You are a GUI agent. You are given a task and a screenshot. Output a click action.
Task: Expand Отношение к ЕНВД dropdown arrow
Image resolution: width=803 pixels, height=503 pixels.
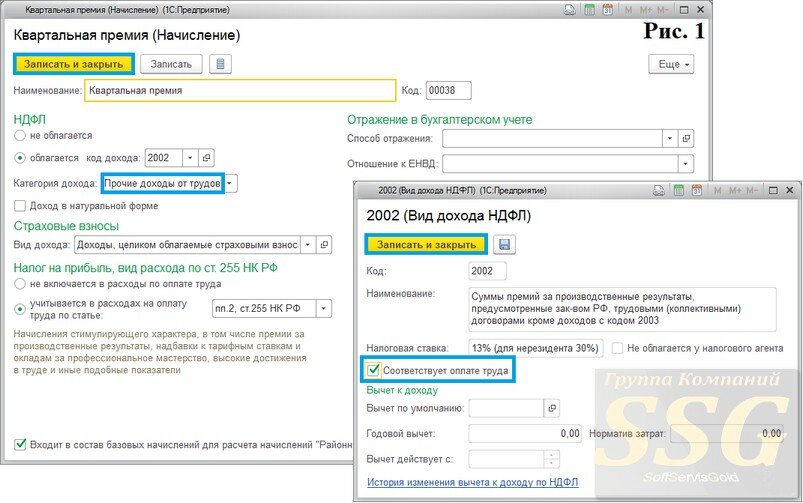(x=686, y=164)
